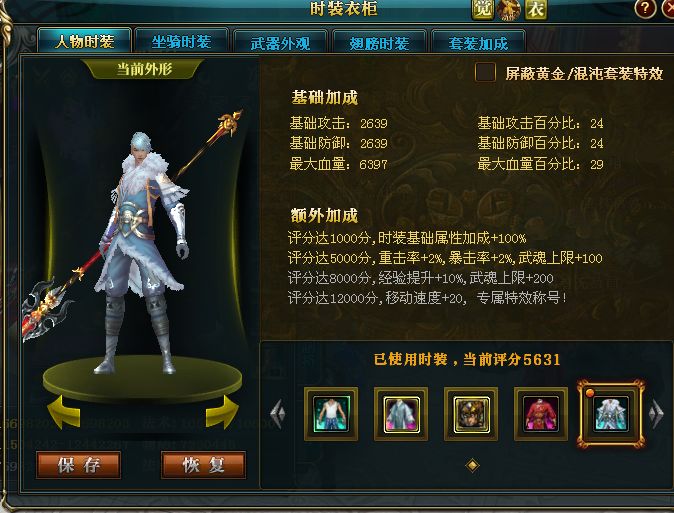
Task: Show previous outfits with left arrow
Action: coord(279,414)
